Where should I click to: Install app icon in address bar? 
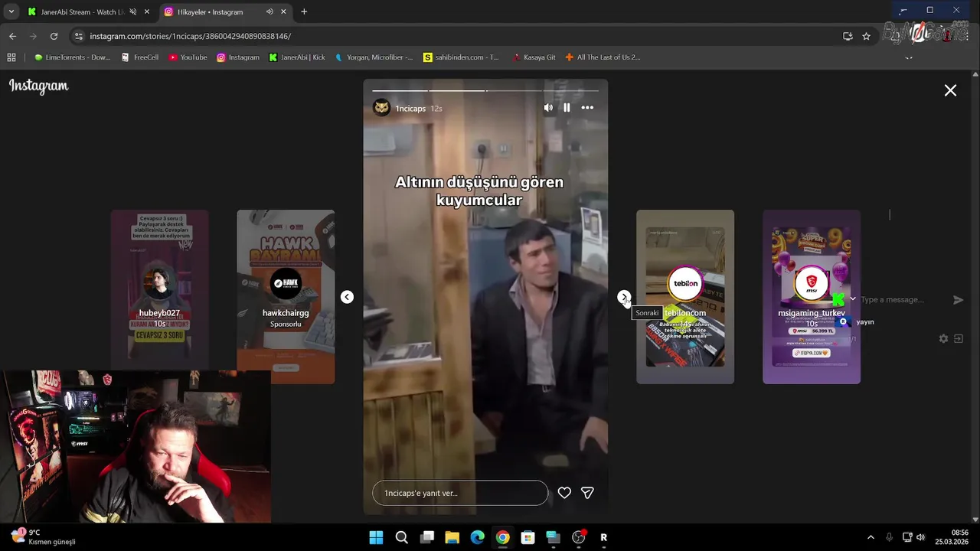click(848, 36)
